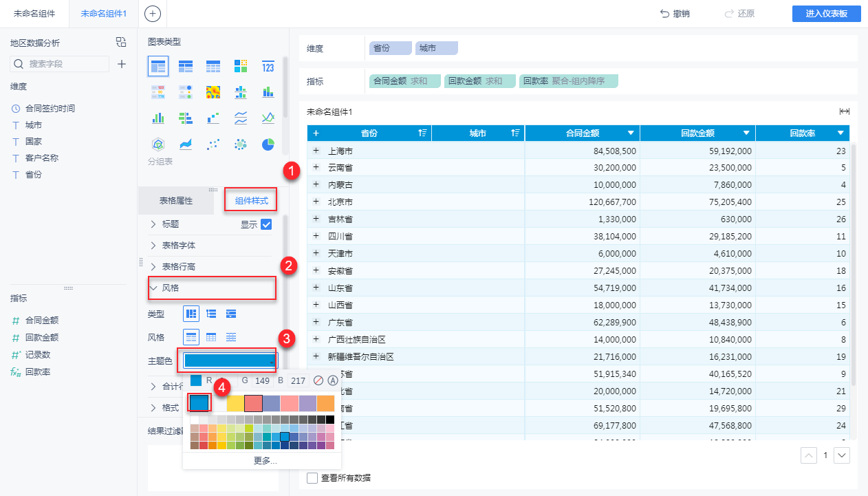This screenshot has height=496, width=868.
Task: Select the comparison bar chart icon
Action: pos(186,118)
